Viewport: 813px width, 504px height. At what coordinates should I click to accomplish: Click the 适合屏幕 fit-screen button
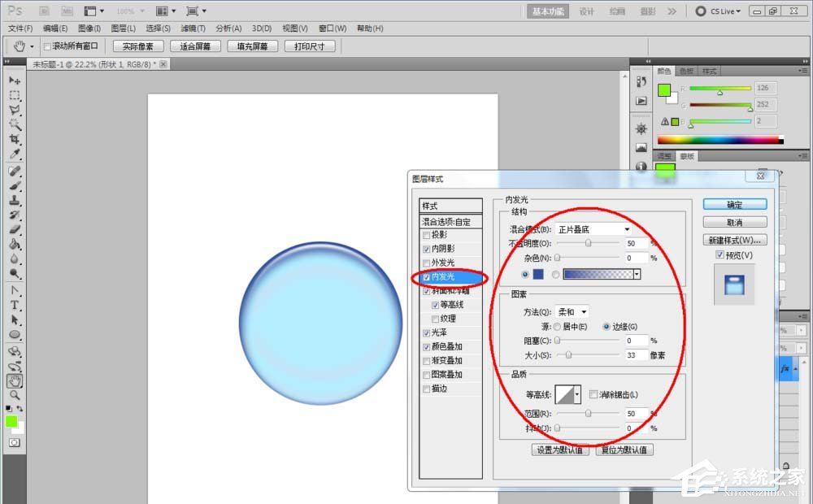pyautogui.click(x=195, y=46)
